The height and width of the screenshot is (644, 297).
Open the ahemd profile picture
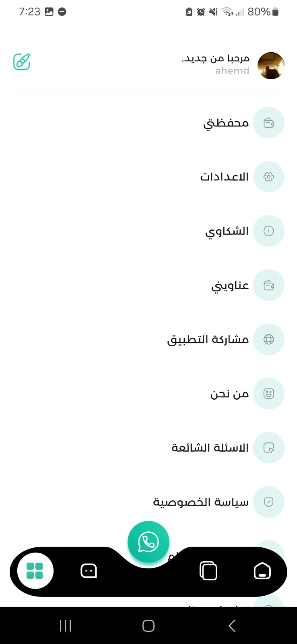tap(271, 66)
